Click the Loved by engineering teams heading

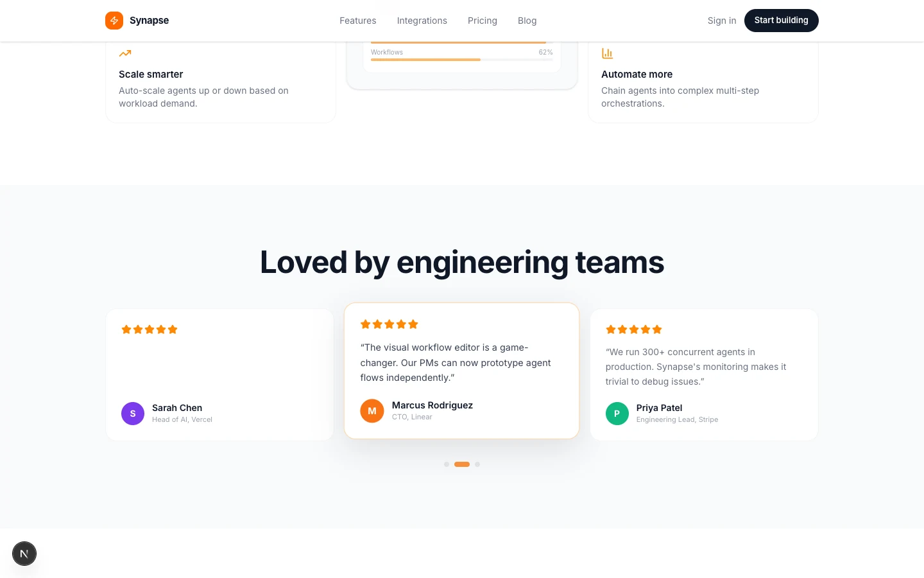(x=462, y=262)
